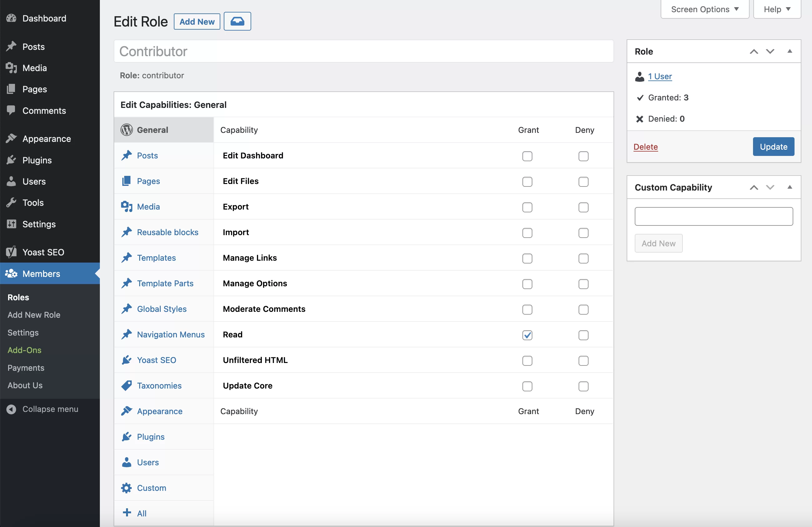Click the plus icon beside All
812x527 pixels.
(127, 513)
